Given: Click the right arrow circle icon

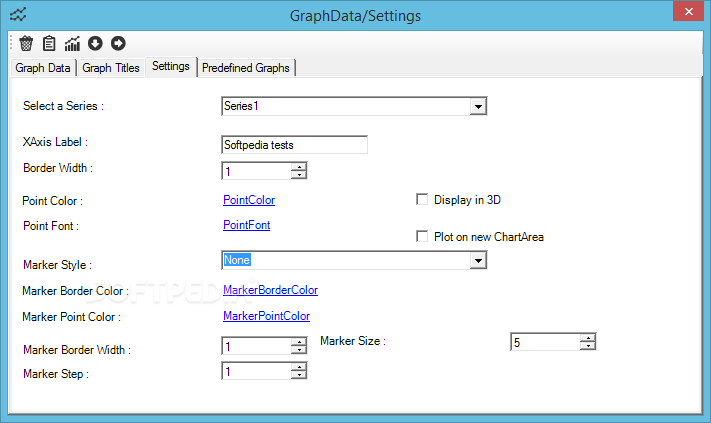Looking at the screenshot, I should click(x=118, y=43).
